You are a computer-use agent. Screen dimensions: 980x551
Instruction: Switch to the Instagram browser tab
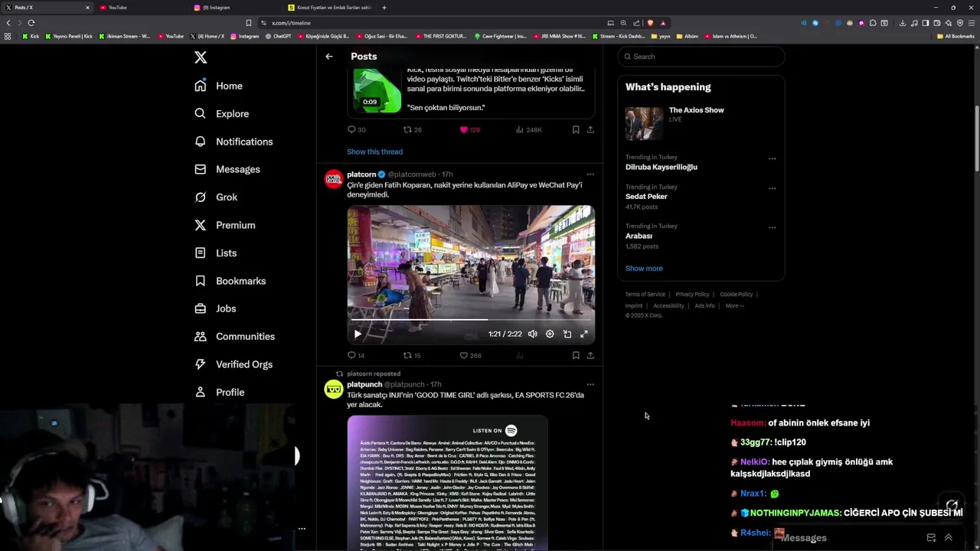(236, 8)
